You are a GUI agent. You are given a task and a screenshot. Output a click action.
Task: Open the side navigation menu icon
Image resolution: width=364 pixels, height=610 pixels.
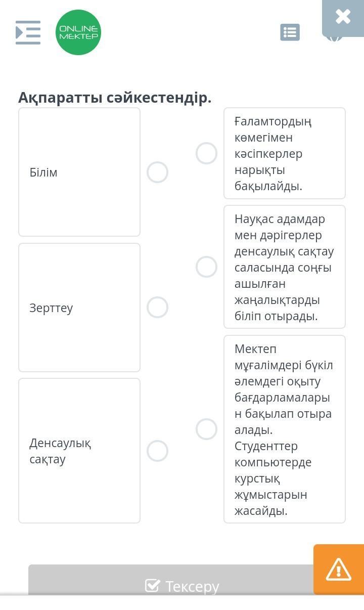pos(28,32)
